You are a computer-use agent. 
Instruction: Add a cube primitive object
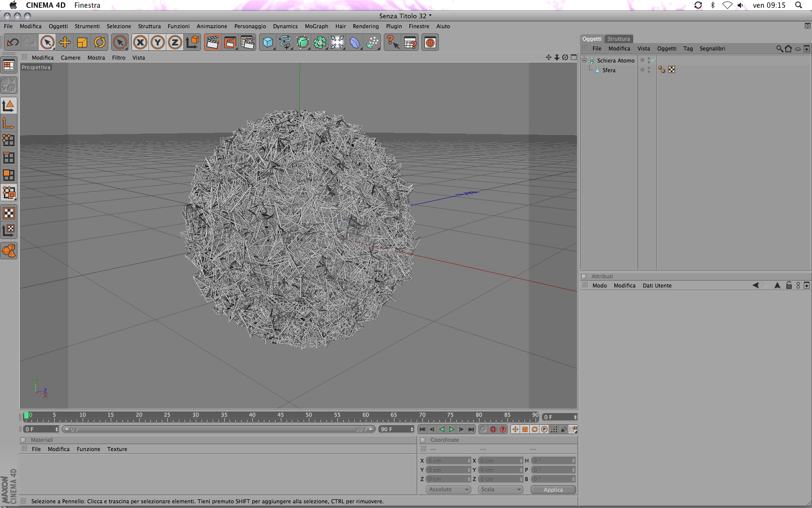click(268, 43)
